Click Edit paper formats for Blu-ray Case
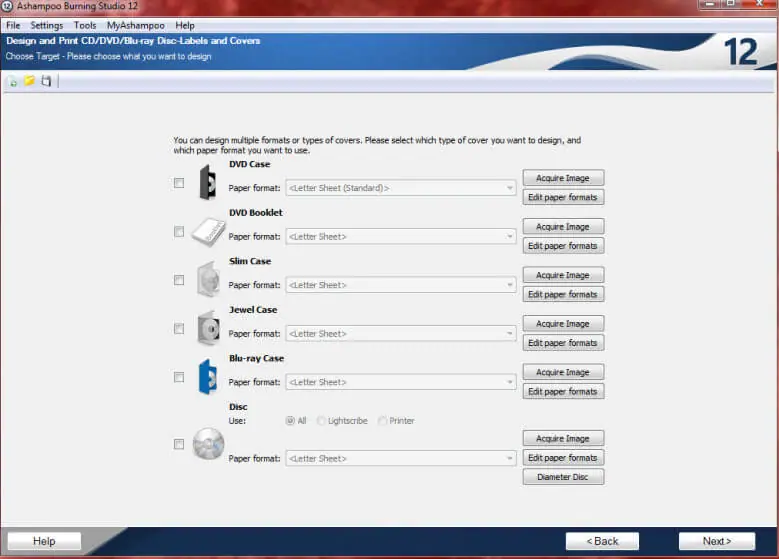Screen dimensions: 779x559 [x=563, y=392]
